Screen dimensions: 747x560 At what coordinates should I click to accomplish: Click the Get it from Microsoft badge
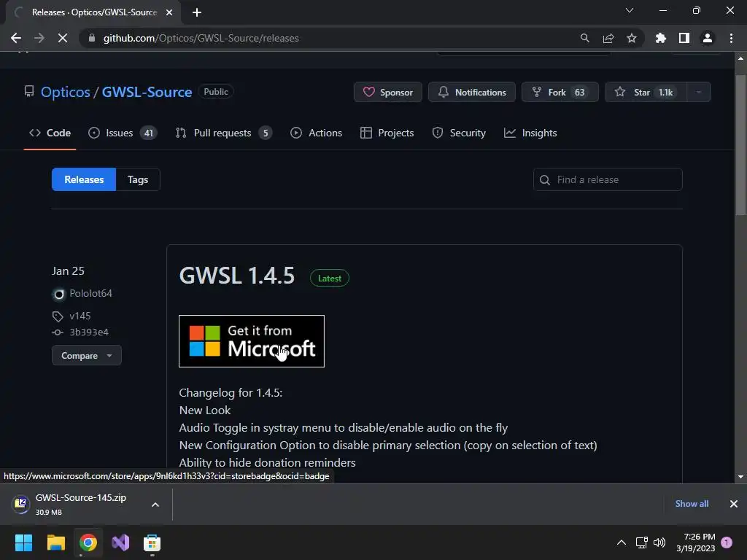(x=252, y=341)
